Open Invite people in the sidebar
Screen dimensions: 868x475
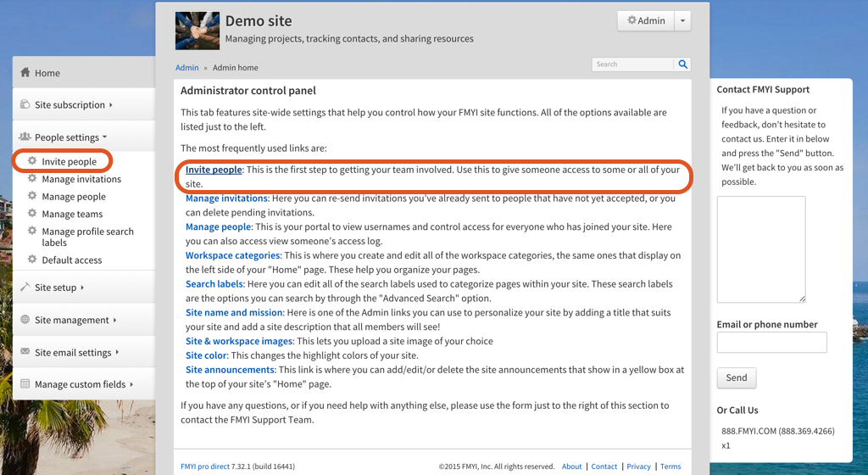pos(69,161)
